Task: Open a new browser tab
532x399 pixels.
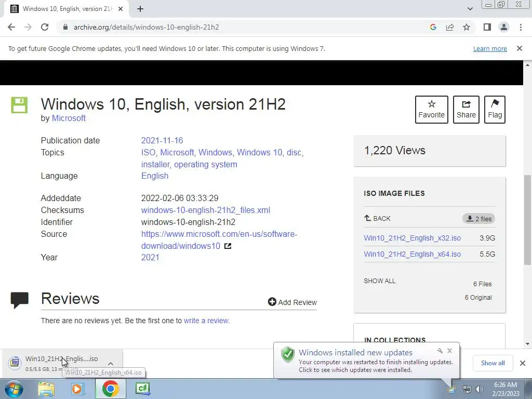Action: point(140,9)
